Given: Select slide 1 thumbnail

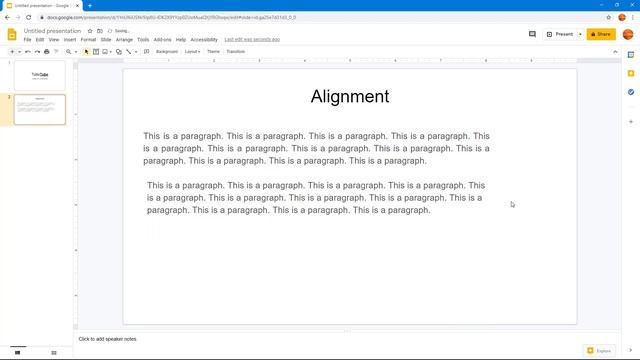Looking at the screenshot, I should click(40, 76).
